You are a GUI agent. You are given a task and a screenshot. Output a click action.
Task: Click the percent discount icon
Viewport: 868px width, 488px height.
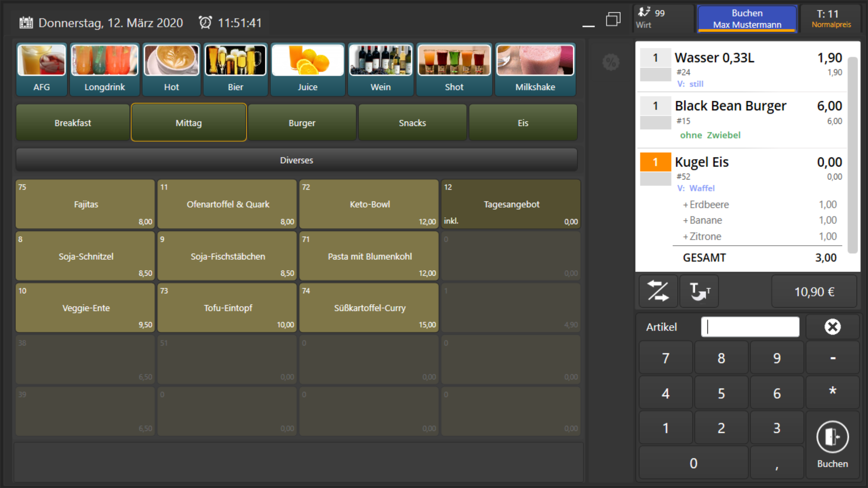611,62
